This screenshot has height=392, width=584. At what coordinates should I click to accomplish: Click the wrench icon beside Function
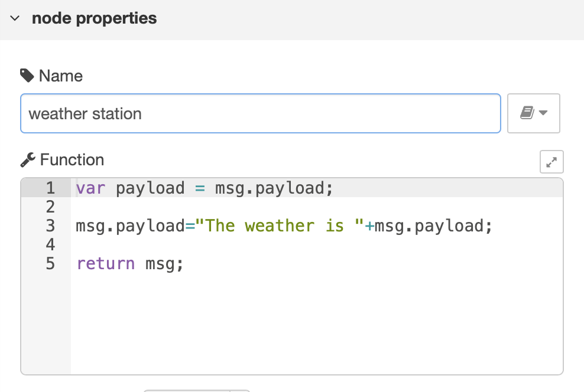[x=27, y=160]
